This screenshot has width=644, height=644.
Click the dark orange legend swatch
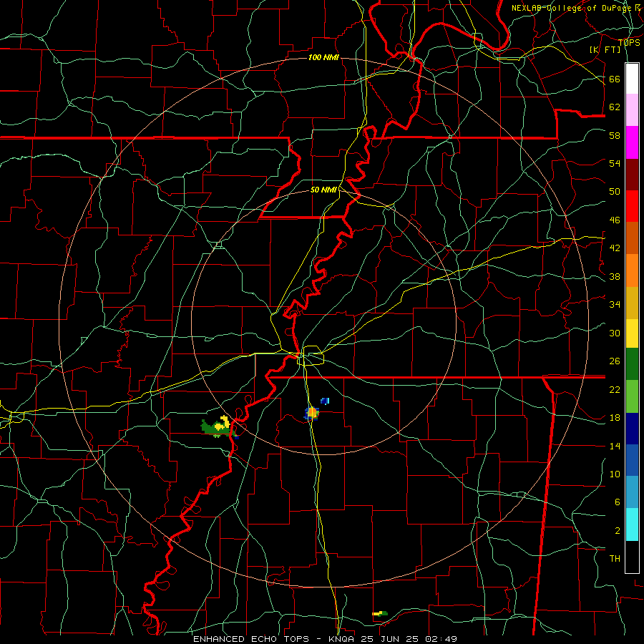click(x=632, y=238)
